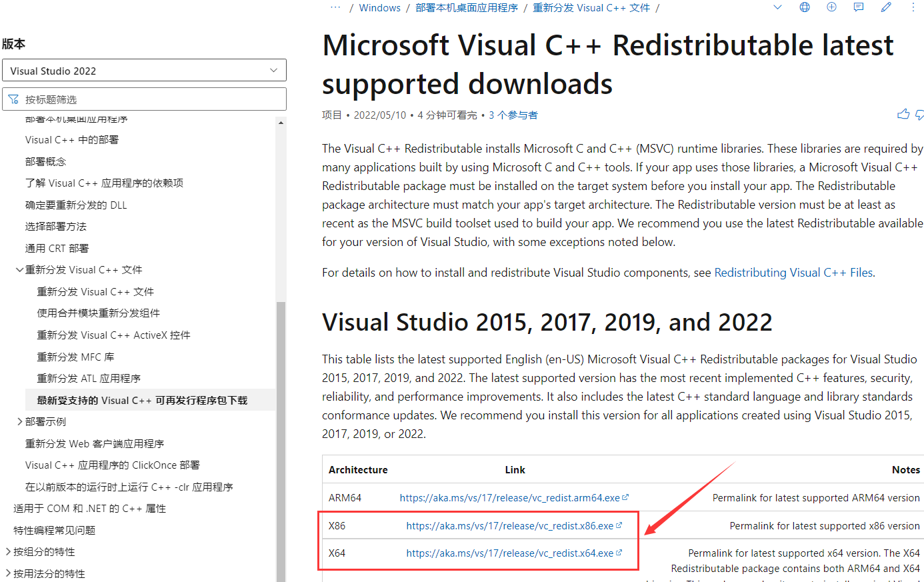This screenshot has width=924, height=582.
Task: Expand the breadcrumb chevron dropdown at top
Action: (777, 7)
